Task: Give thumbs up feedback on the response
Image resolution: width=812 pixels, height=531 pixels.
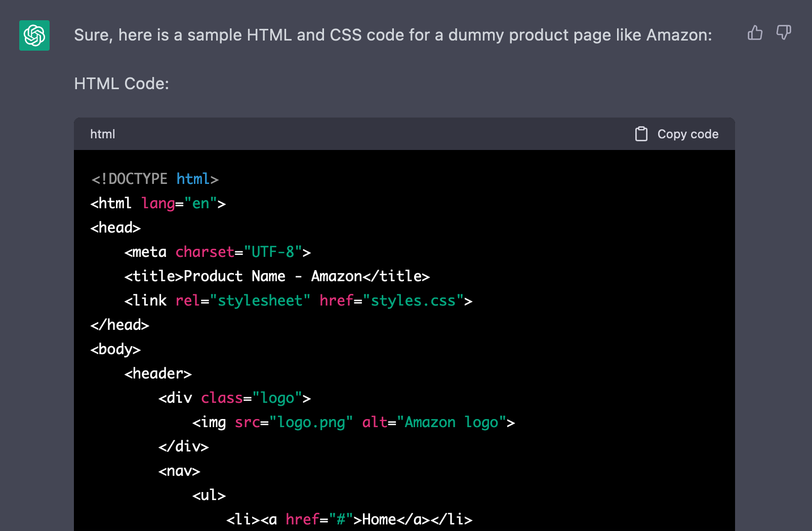Action: pyautogui.click(x=755, y=33)
